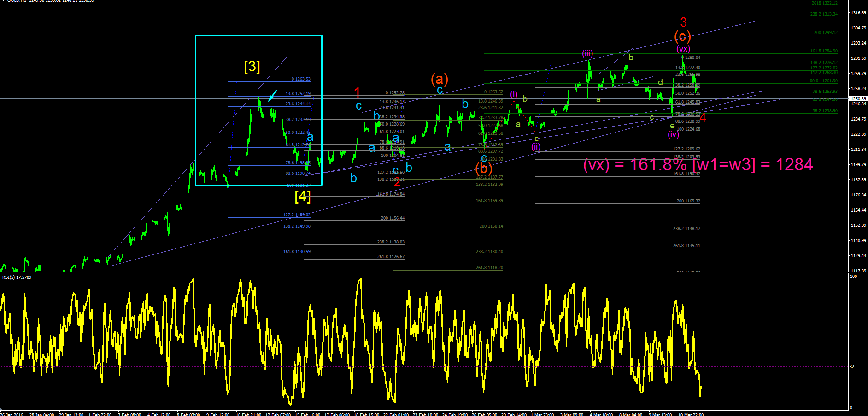868x416 pixels.
Task: Select the orange (c) wave label
Action: [x=682, y=36]
